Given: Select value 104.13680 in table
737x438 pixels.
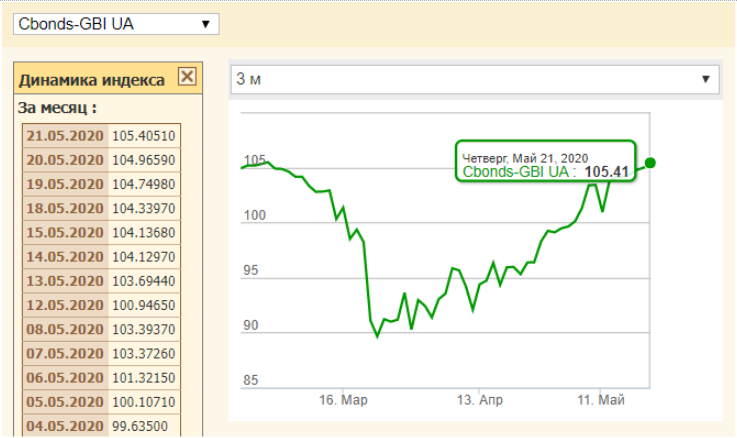Looking at the screenshot, I should click(x=144, y=233).
